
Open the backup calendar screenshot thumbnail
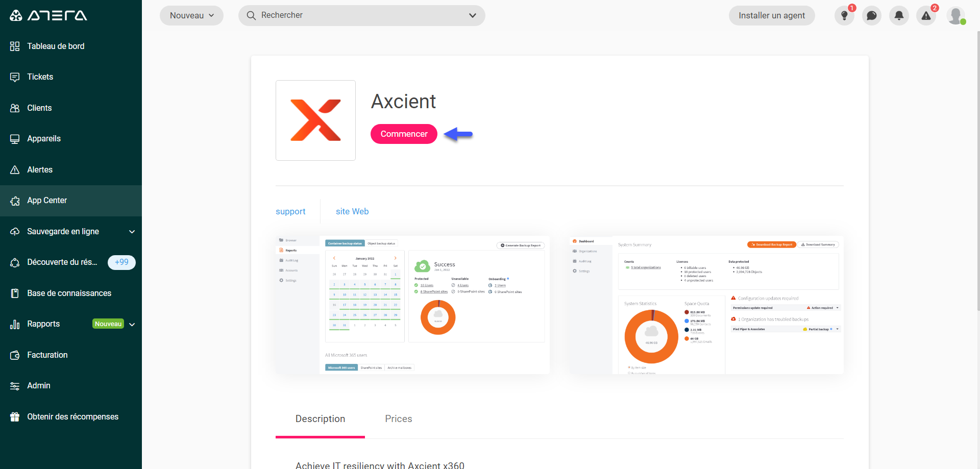pyautogui.click(x=412, y=305)
